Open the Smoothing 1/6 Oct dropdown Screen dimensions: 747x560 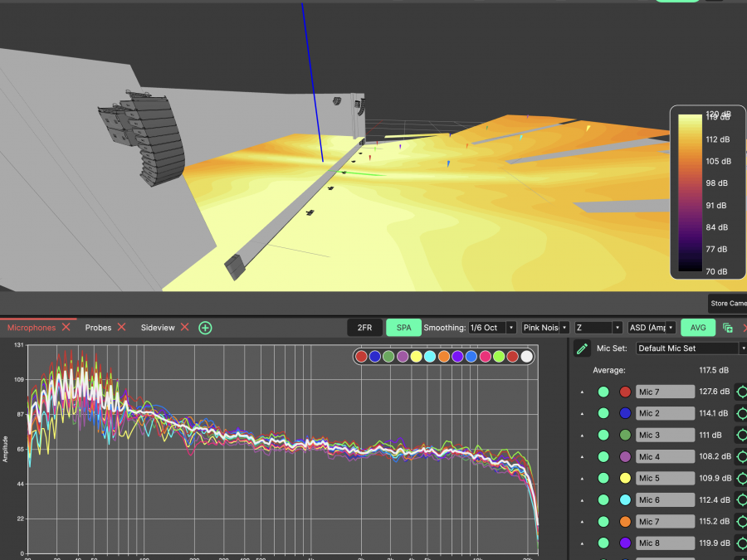point(493,328)
